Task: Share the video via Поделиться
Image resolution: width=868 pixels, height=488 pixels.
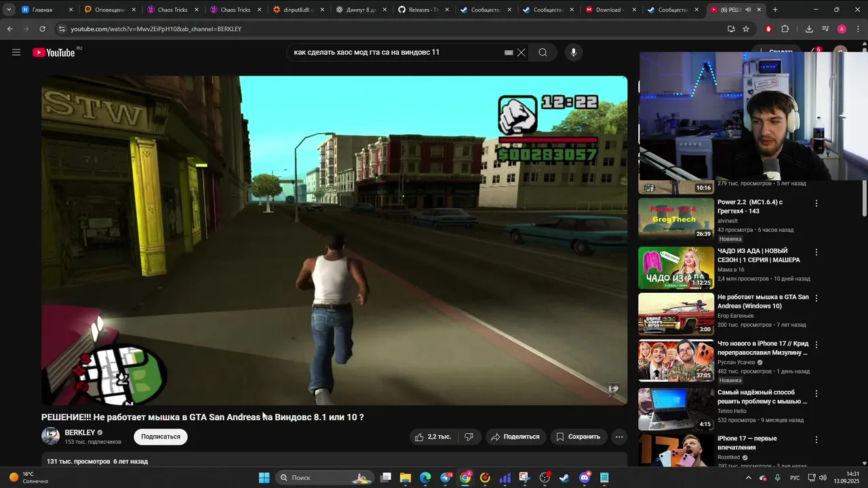Action: pyautogui.click(x=515, y=436)
